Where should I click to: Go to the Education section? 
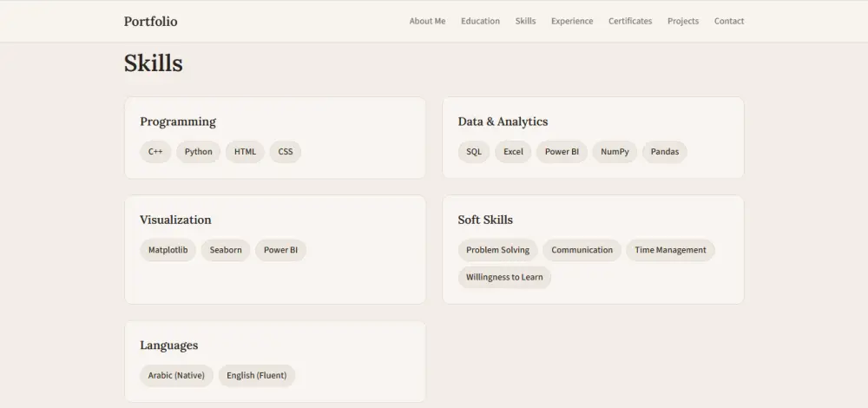(x=480, y=21)
